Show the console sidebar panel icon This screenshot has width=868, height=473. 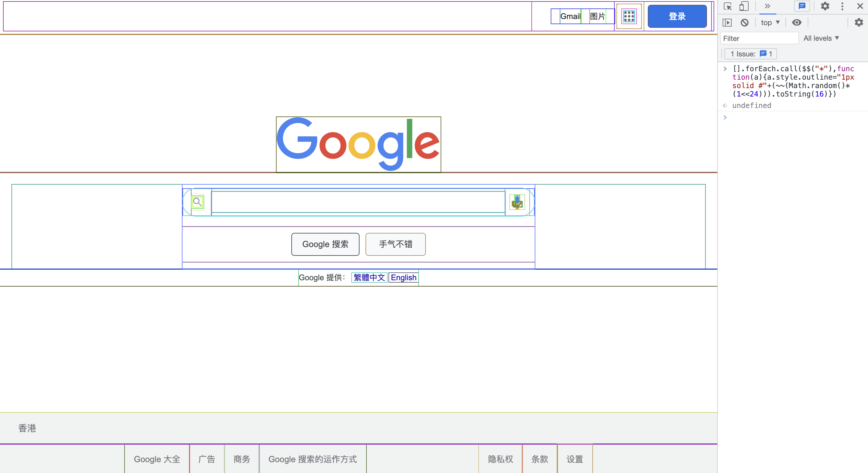point(727,23)
